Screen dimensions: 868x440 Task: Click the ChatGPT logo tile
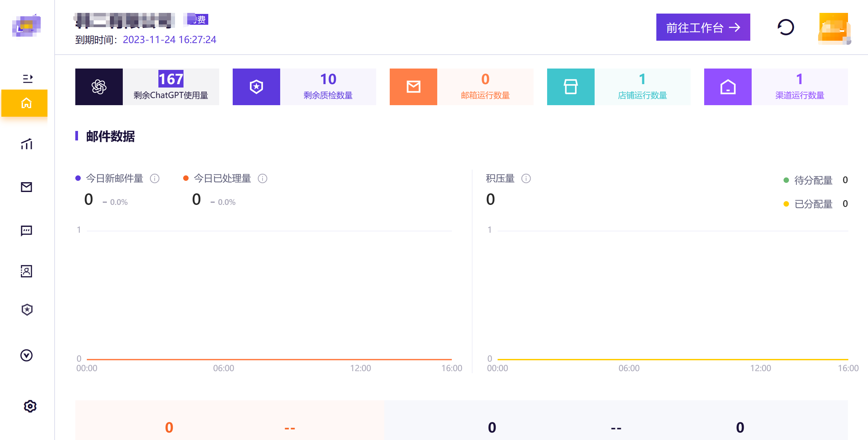(99, 87)
